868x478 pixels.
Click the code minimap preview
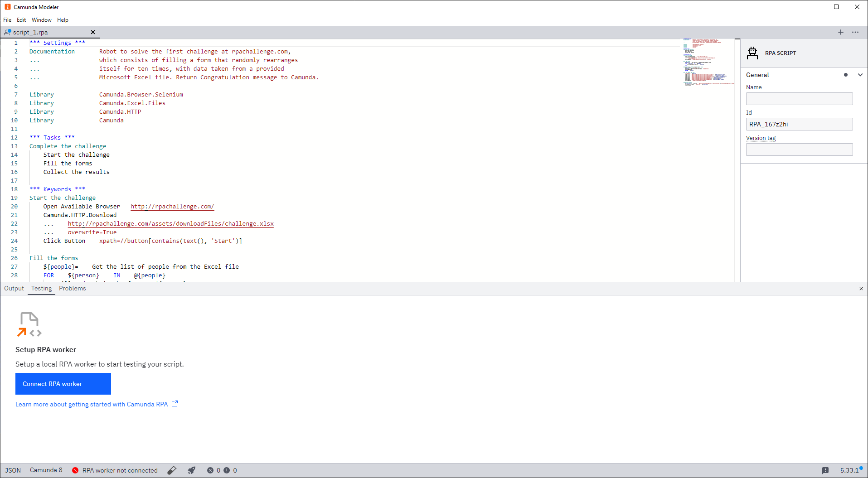click(708, 63)
